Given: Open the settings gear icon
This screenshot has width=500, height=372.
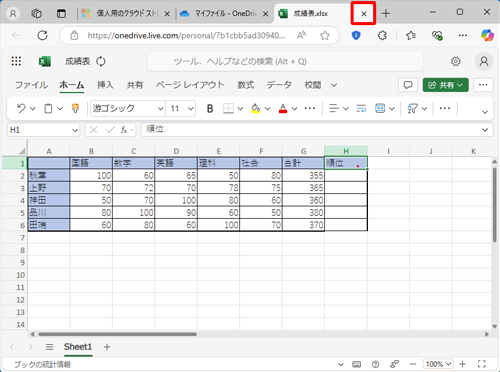Looking at the screenshot, I should pos(456,61).
